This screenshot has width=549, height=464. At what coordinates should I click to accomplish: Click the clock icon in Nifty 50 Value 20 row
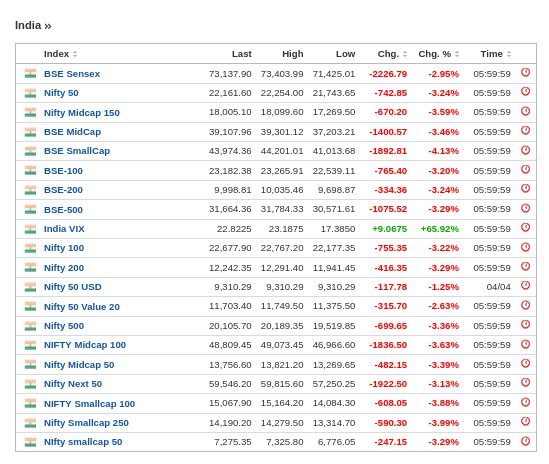(x=525, y=305)
